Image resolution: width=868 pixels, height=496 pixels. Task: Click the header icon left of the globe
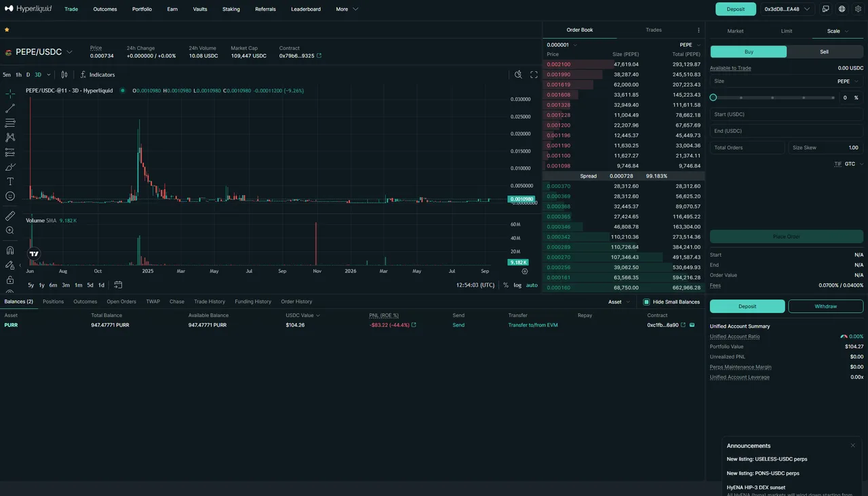pyautogui.click(x=826, y=9)
